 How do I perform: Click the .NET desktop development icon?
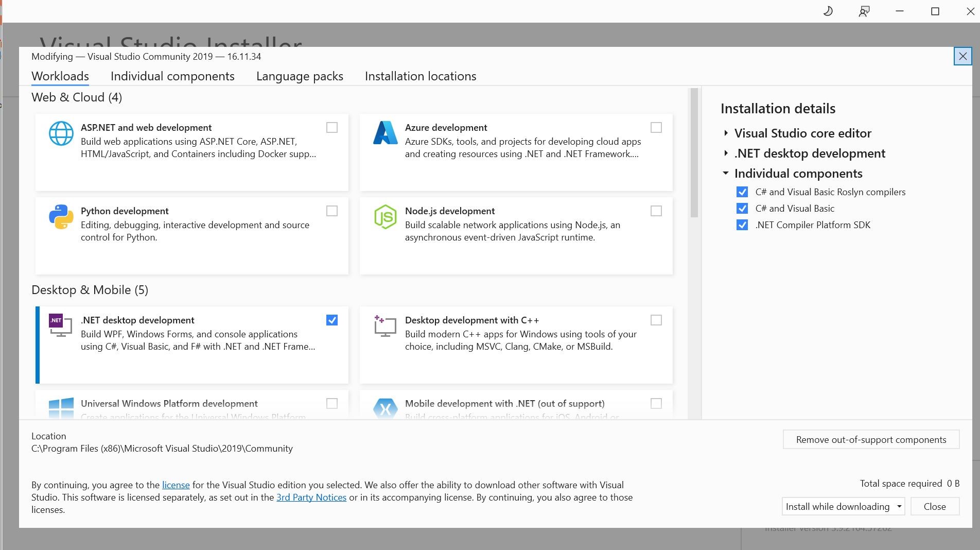click(60, 325)
